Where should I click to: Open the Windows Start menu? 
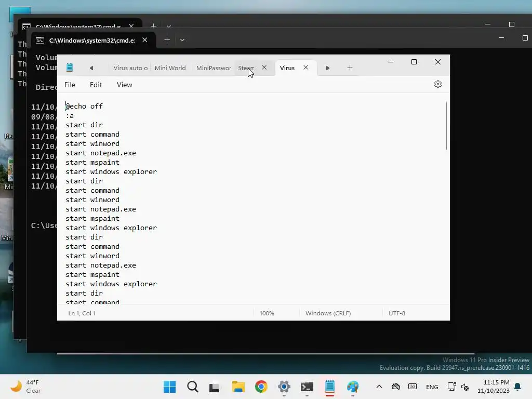169,387
